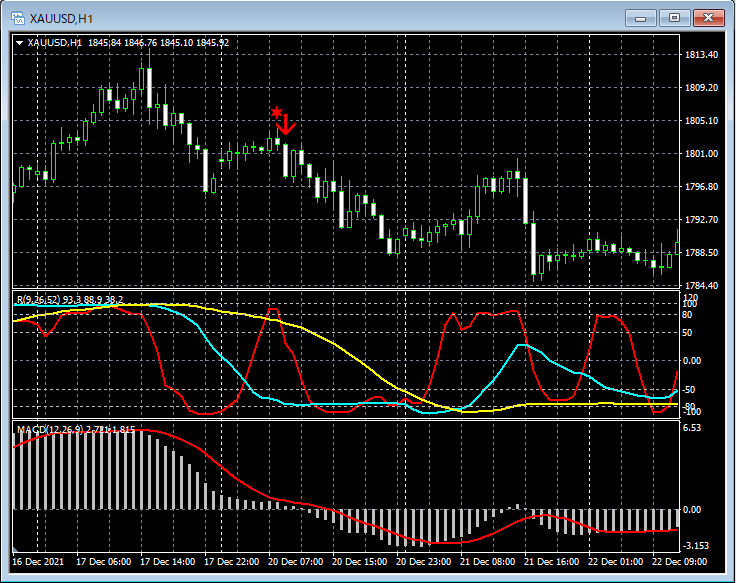Viewport: 737px width, 583px height.
Task: Click the 17 Dec 22:00 time label
Action: tap(232, 561)
